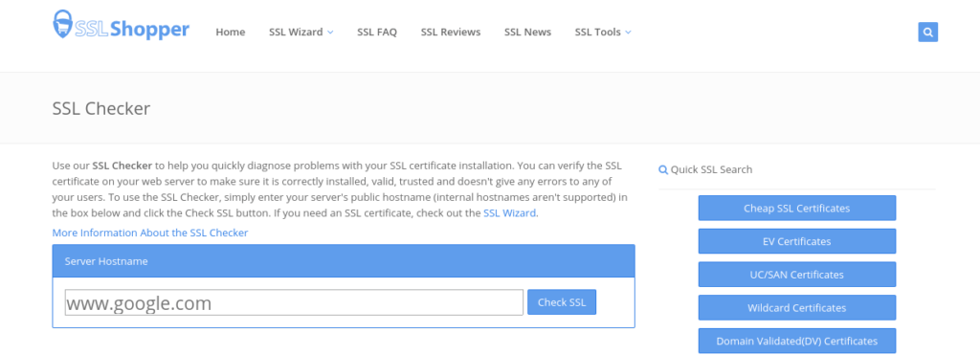Viewport: 980px width, 355px height.
Task: Open SSL News page
Action: point(527,32)
